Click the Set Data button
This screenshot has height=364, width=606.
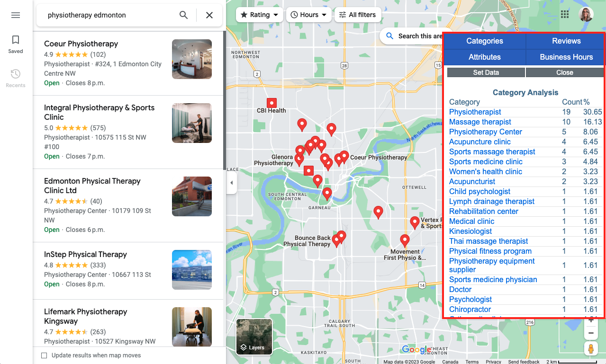486,72
